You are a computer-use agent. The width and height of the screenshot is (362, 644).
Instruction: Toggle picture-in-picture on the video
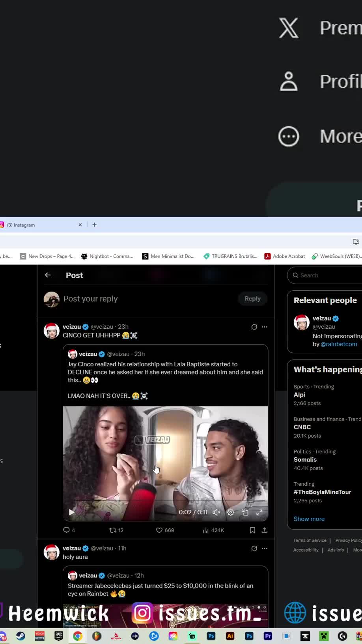[245, 512]
